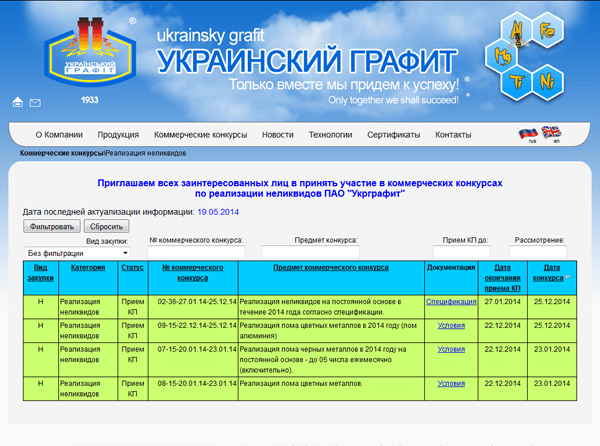Viewport: 600px width, 446px height.
Task: Switch language with Russian flag icon
Action: click(x=528, y=133)
